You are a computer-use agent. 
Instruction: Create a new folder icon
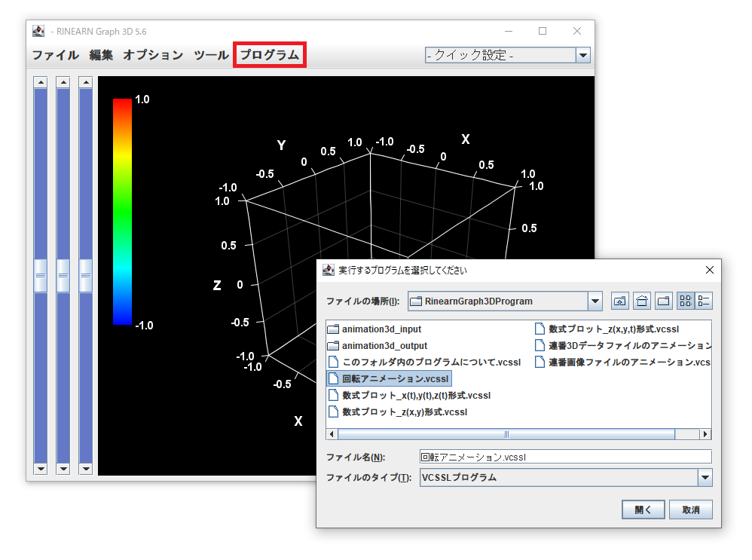pyautogui.click(x=664, y=301)
